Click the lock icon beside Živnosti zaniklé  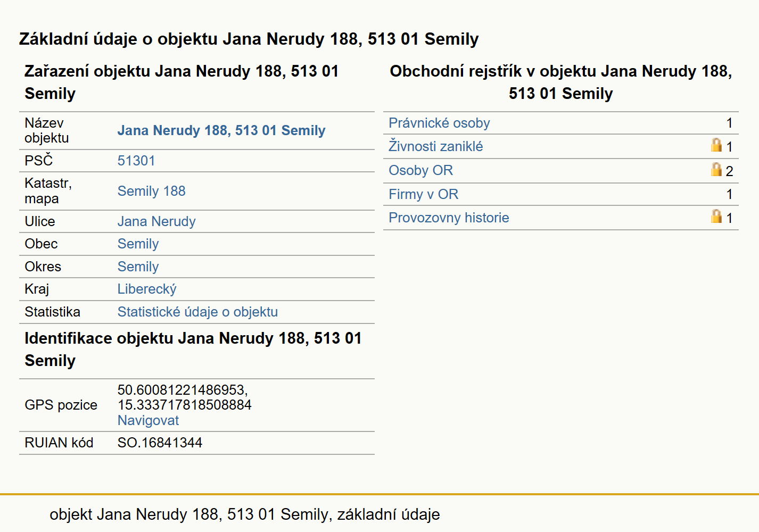tap(716, 145)
